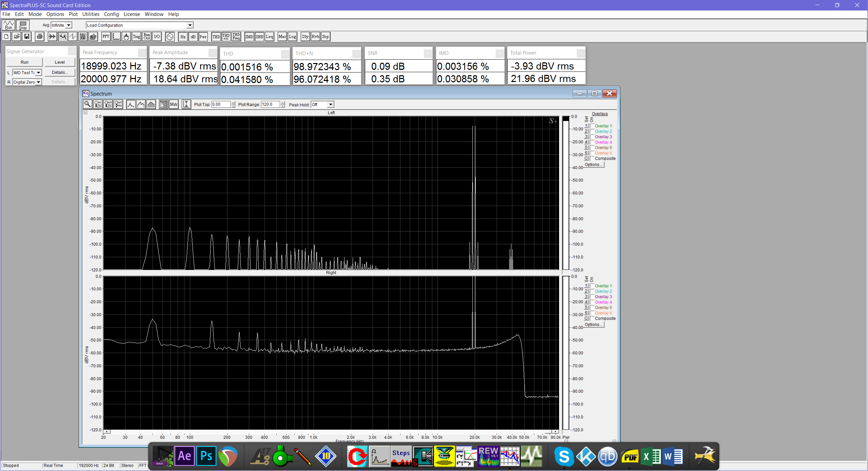
Task: Enable Overlay 6 checkbox on Left plot
Action: click(592, 153)
